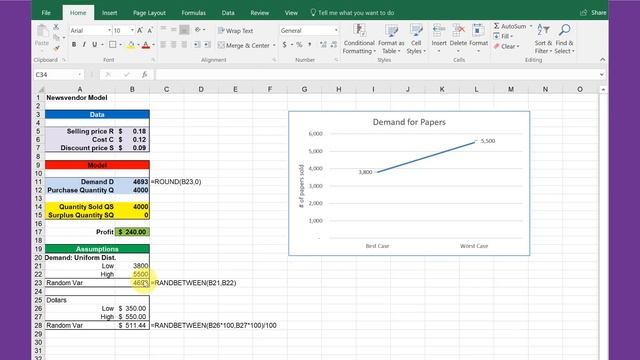Click the Decrease Decimal icon
The image size is (640, 360).
pos(334,45)
